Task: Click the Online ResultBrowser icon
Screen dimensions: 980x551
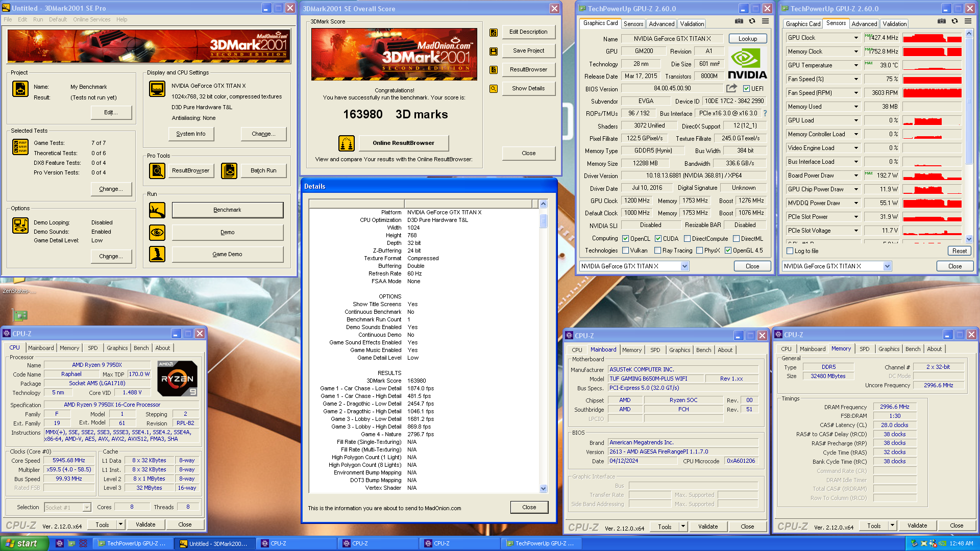Action: (x=347, y=143)
